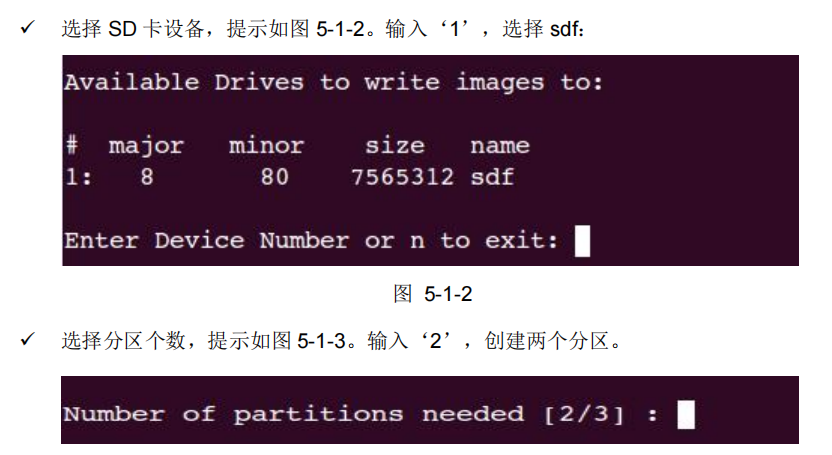Click the second checkmark bullet before 选择分区个数

click(x=28, y=338)
